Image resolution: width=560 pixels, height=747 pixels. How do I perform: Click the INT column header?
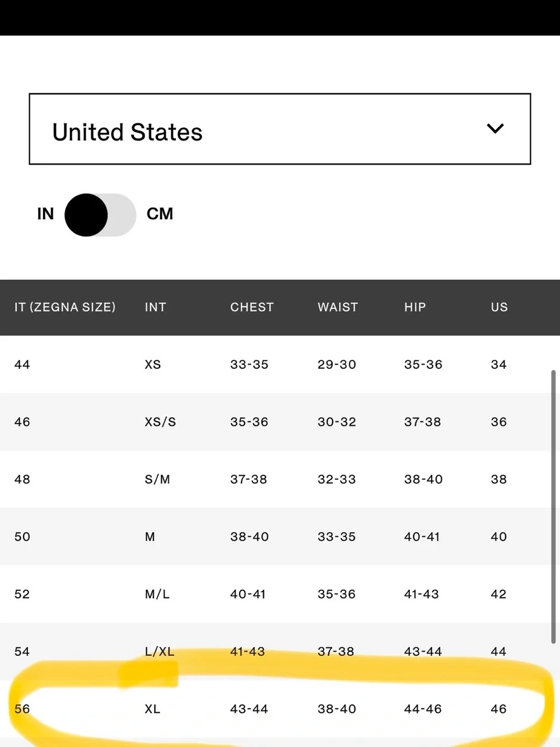pos(155,307)
